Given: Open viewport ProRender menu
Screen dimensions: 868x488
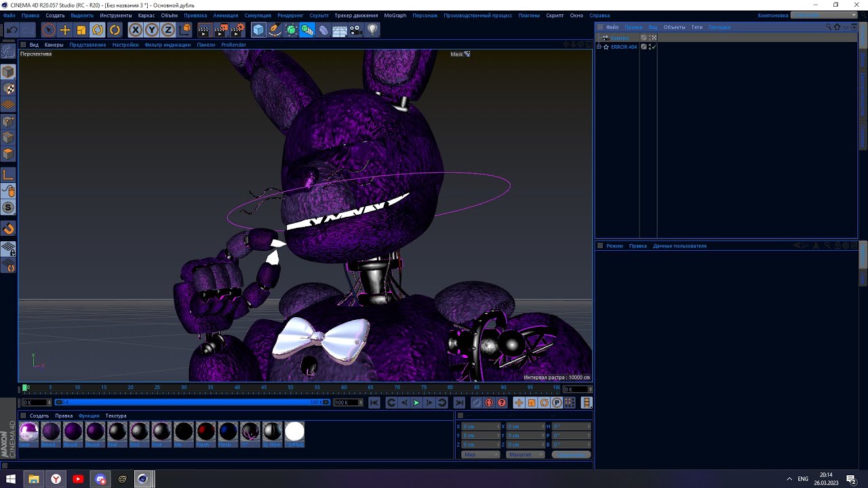Looking at the screenshot, I should pos(233,45).
